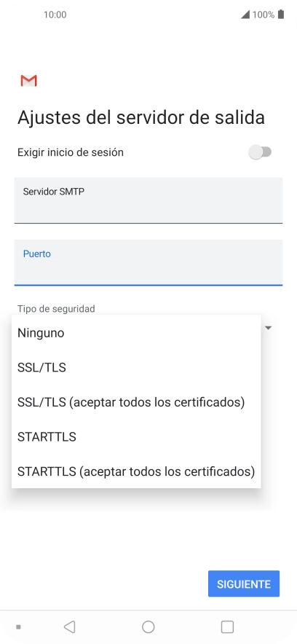The image size is (297, 644).
Task: Click the SIGUIENTE button
Action: [244, 584]
